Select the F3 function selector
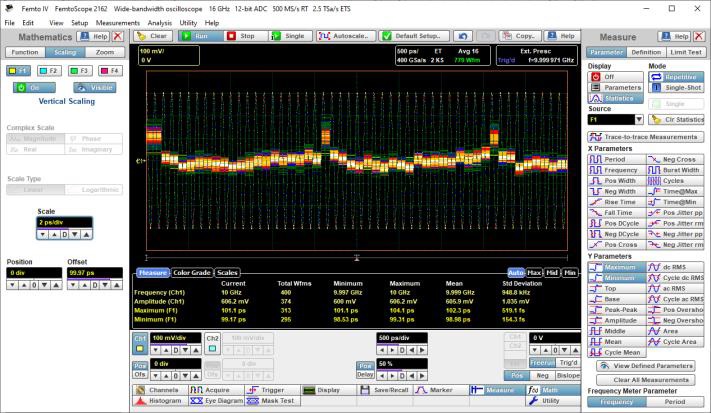 pos(82,71)
